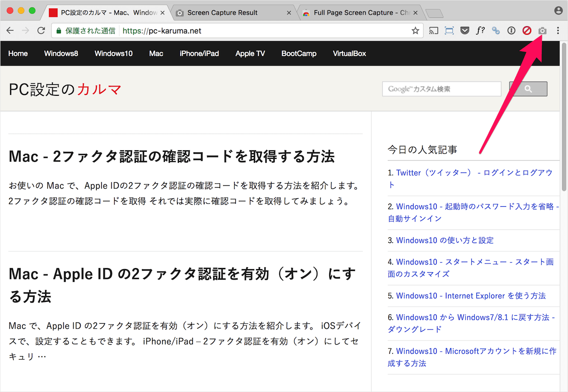Image resolution: width=568 pixels, height=392 pixels.
Task: Click the green secure padlock icon
Action: (x=59, y=31)
